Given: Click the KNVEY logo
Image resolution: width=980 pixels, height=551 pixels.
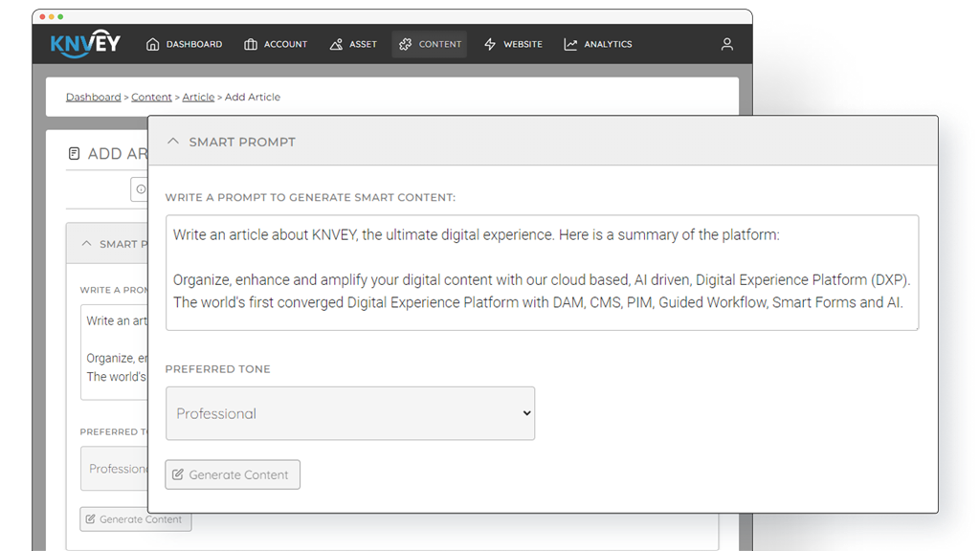Looking at the screenshot, I should coord(85,43).
